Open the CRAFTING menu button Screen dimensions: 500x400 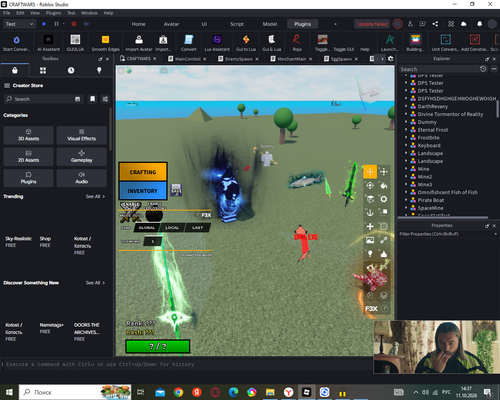pyautogui.click(x=143, y=172)
